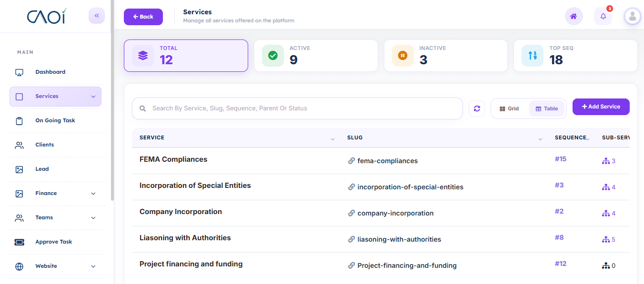Click sequence number #12
Image resolution: width=644 pixels, height=284 pixels.
pos(561,264)
